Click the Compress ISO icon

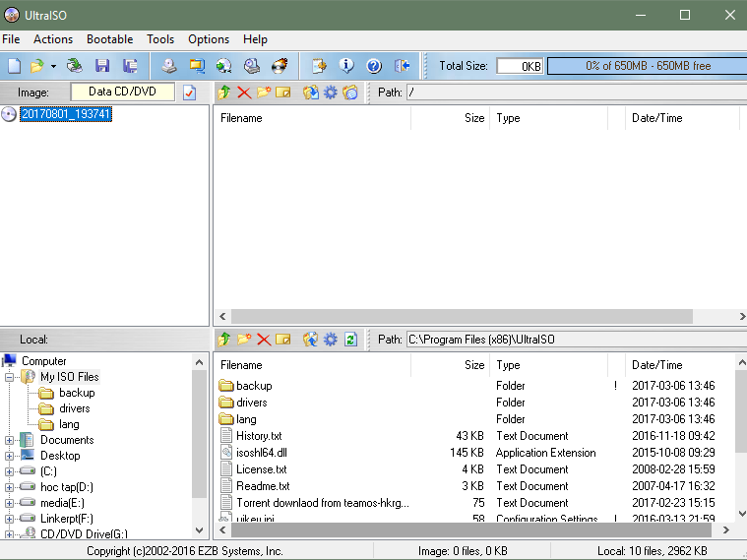tap(197, 66)
